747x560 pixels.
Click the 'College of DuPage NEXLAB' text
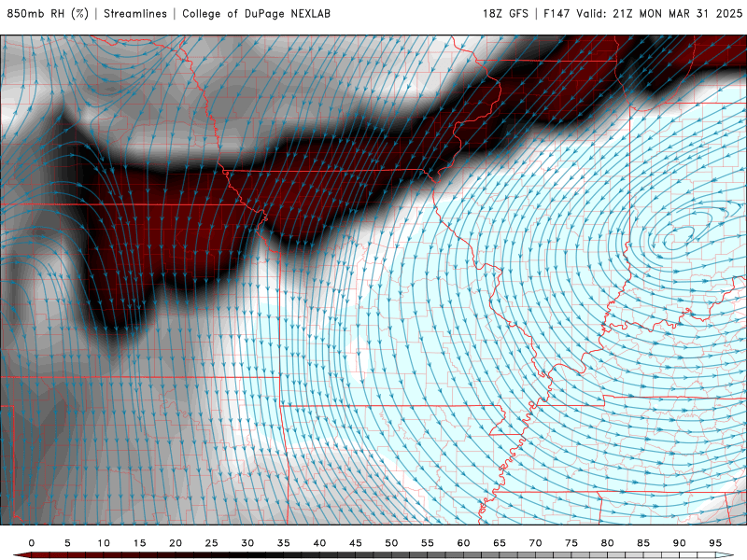(256, 14)
